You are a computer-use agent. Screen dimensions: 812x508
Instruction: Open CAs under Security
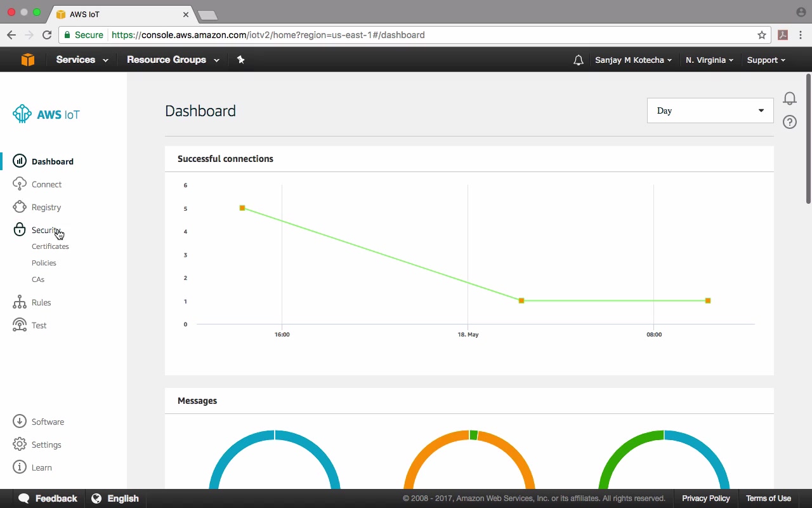[x=38, y=279]
